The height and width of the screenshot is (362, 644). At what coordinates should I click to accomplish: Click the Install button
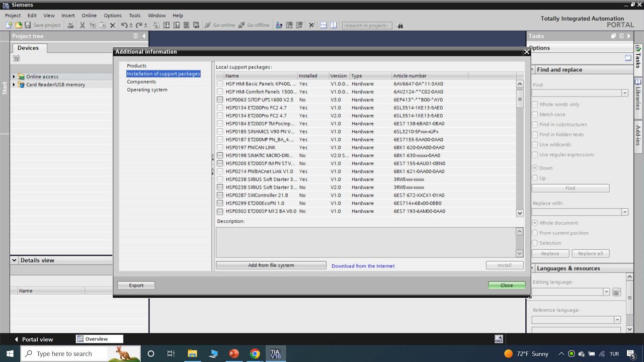coord(505,265)
